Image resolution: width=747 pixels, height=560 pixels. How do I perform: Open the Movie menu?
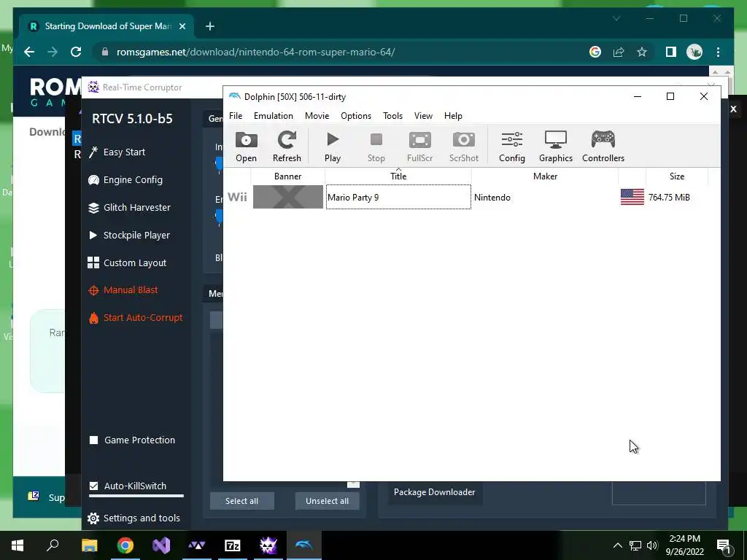click(x=317, y=116)
